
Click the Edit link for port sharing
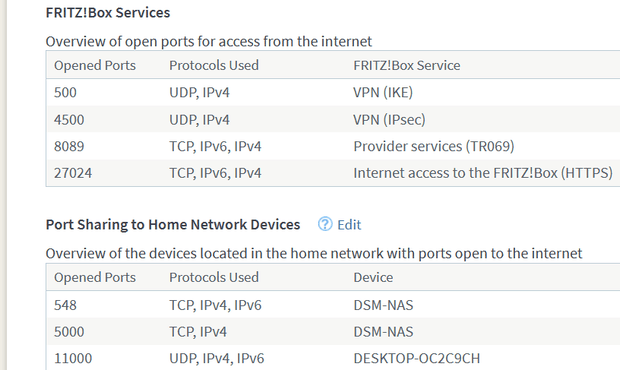(x=349, y=225)
